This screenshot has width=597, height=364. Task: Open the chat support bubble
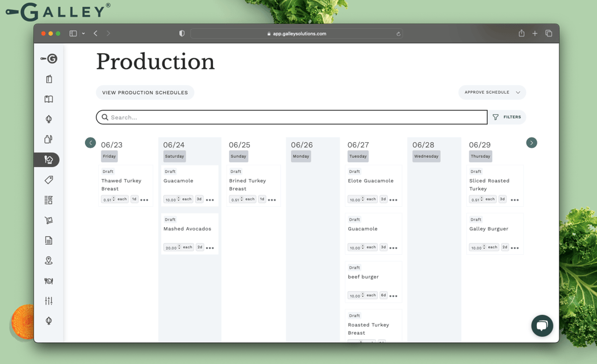(542, 326)
